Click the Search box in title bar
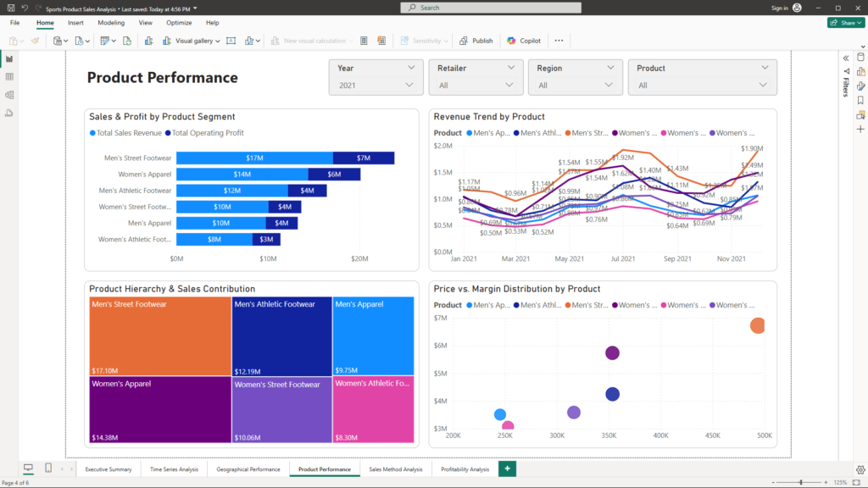Viewport: 868px width, 488px height. click(490, 8)
